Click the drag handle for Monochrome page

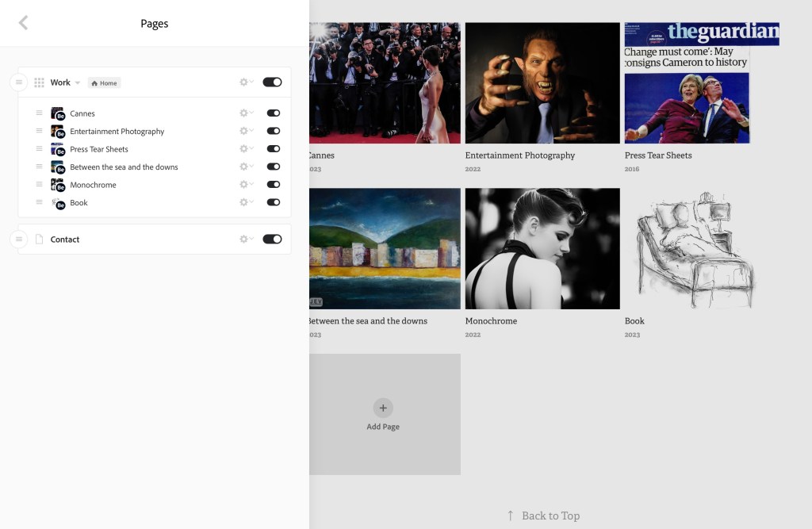[39, 185]
